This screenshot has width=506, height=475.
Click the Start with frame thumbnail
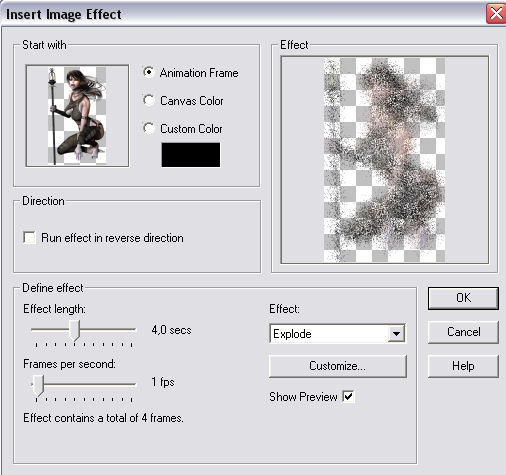click(x=77, y=116)
